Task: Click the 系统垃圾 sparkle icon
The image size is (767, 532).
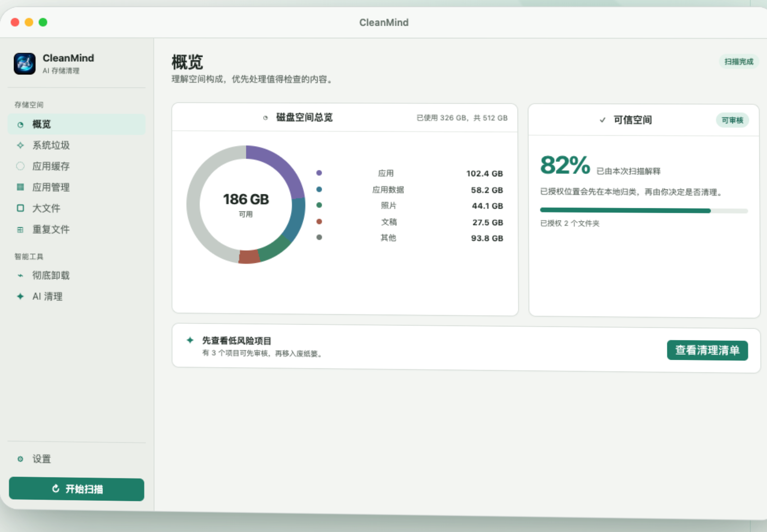Action: point(20,145)
